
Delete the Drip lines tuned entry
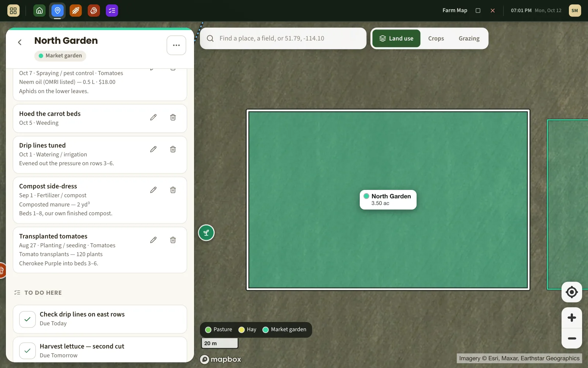[173, 149]
